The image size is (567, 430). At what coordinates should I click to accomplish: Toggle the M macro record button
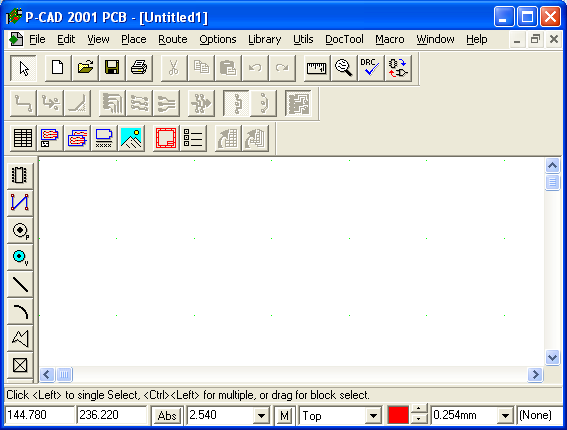pyautogui.click(x=284, y=416)
